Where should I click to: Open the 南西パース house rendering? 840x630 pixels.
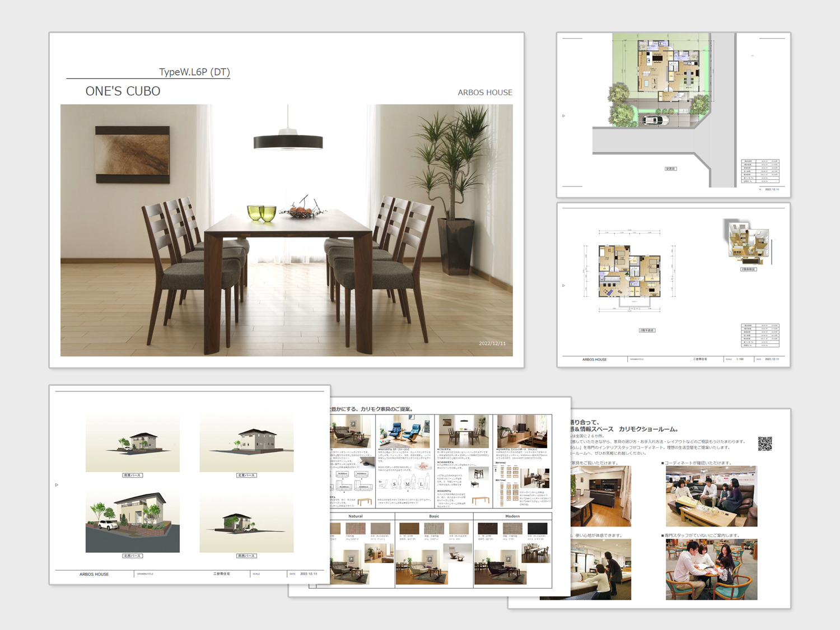coord(246,521)
